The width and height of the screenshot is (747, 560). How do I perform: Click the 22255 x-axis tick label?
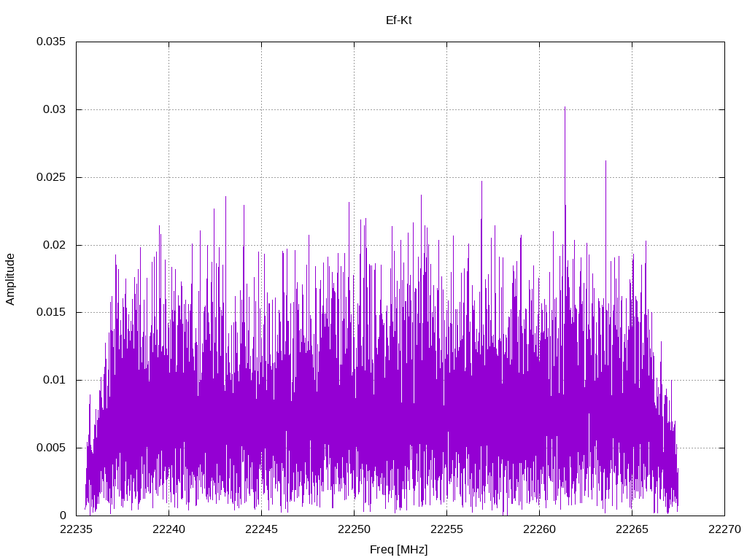pyautogui.click(x=447, y=529)
